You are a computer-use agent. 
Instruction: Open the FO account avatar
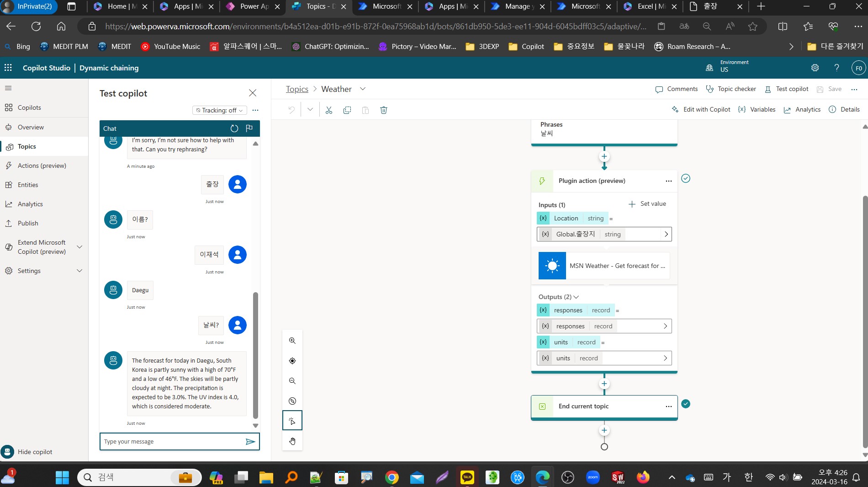pos(858,68)
